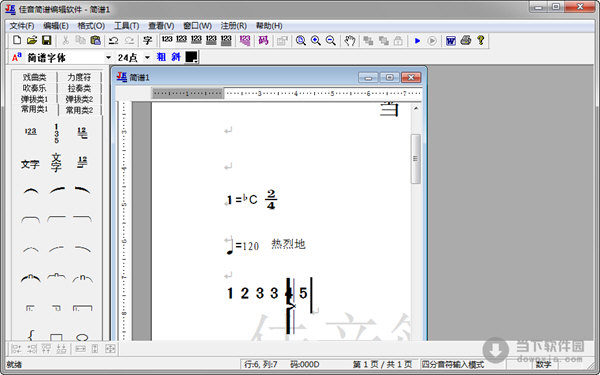Click the New document icon
Screen dimensions: 600x375
[17, 40]
